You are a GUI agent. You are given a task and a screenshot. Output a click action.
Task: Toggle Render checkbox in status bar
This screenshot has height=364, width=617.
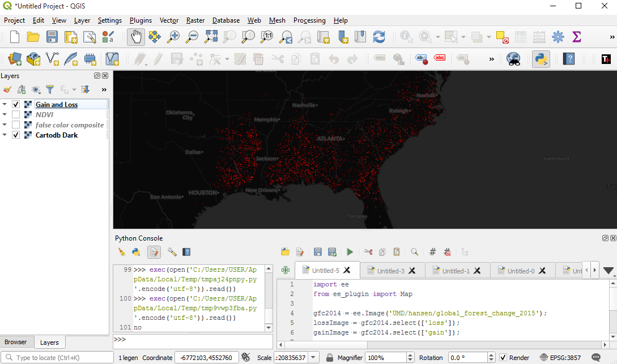click(503, 357)
